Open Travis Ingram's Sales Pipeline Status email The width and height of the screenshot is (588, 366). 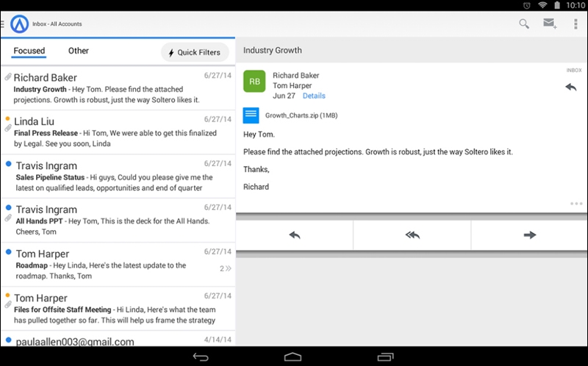click(x=118, y=176)
